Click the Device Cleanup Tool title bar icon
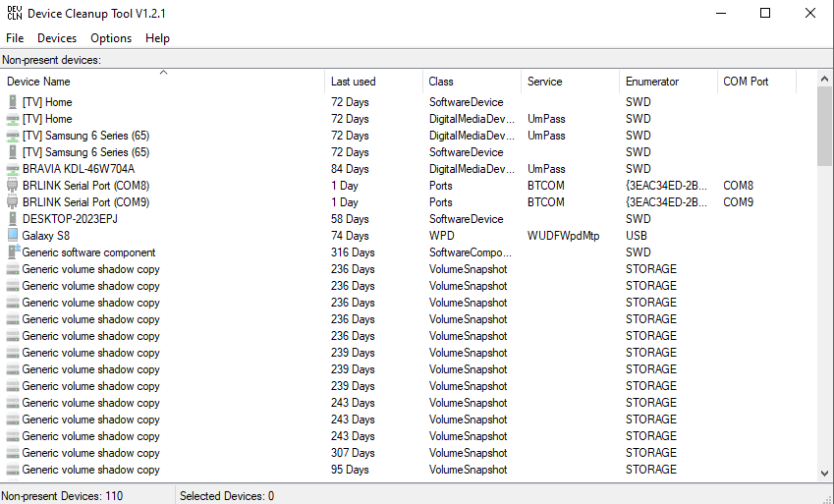This screenshot has width=834, height=504. coord(14,13)
